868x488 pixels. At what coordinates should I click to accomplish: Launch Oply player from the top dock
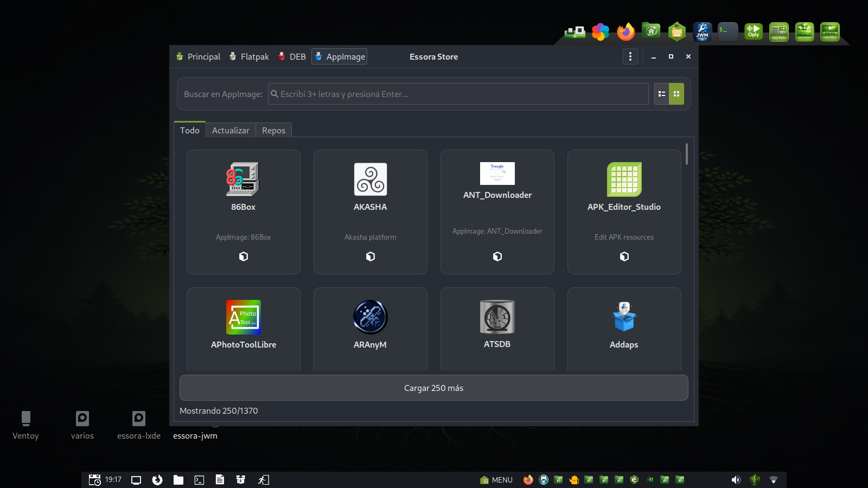coord(754,32)
